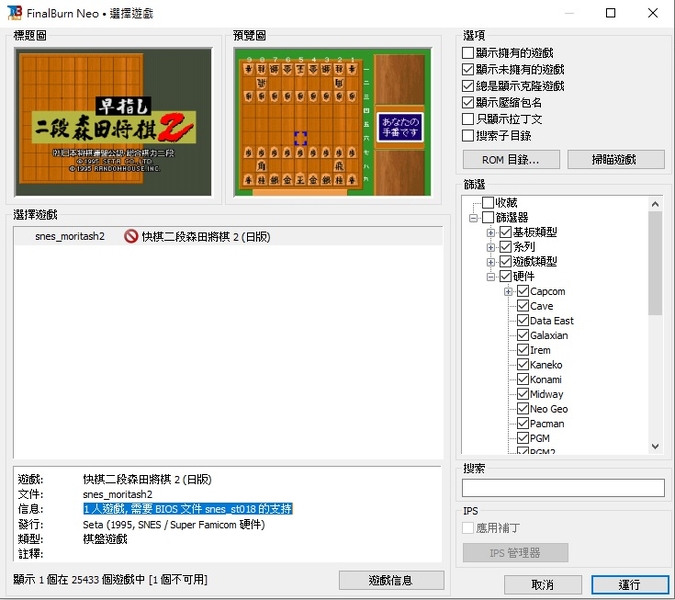Uncheck Neo Geo hardware filter

coord(523,408)
